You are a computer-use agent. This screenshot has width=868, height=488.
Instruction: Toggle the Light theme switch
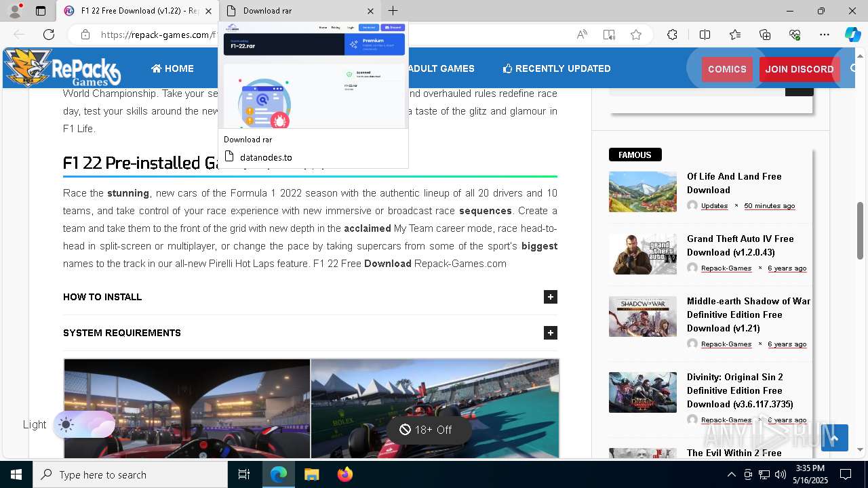pyautogui.click(x=84, y=425)
